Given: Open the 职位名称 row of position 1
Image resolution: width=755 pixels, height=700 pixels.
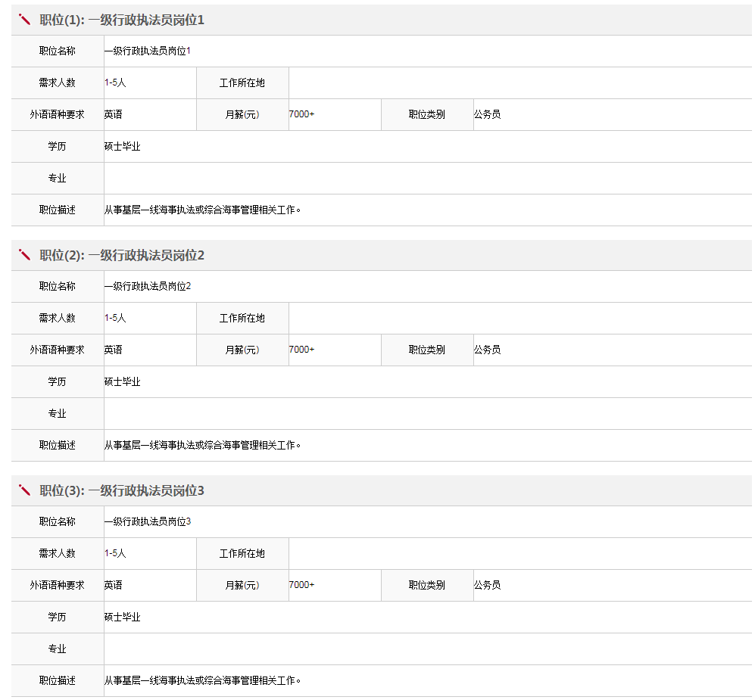Looking at the screenshot, I should 57,51.
